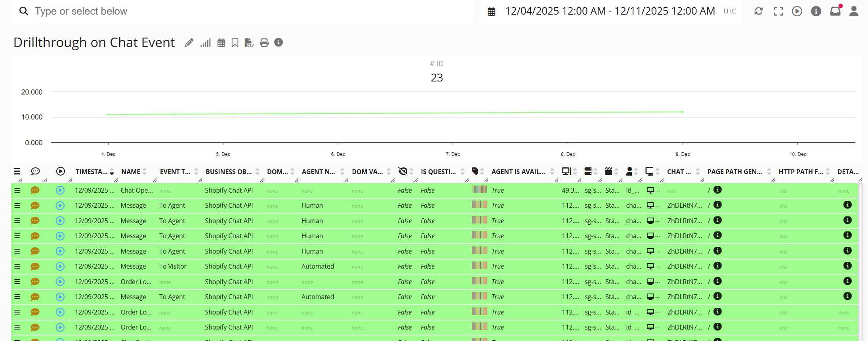Image resolution: width=868 pixels, height=341 pixels.
Task: Play session replay for first Chat Opened row
Action: click(60, 190)
